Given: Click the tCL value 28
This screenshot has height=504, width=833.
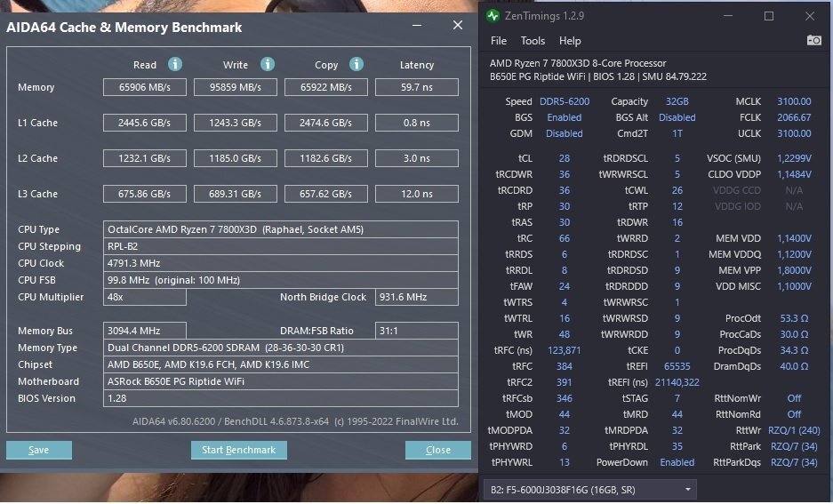Looking at the screenshot, I should [565, 158].
